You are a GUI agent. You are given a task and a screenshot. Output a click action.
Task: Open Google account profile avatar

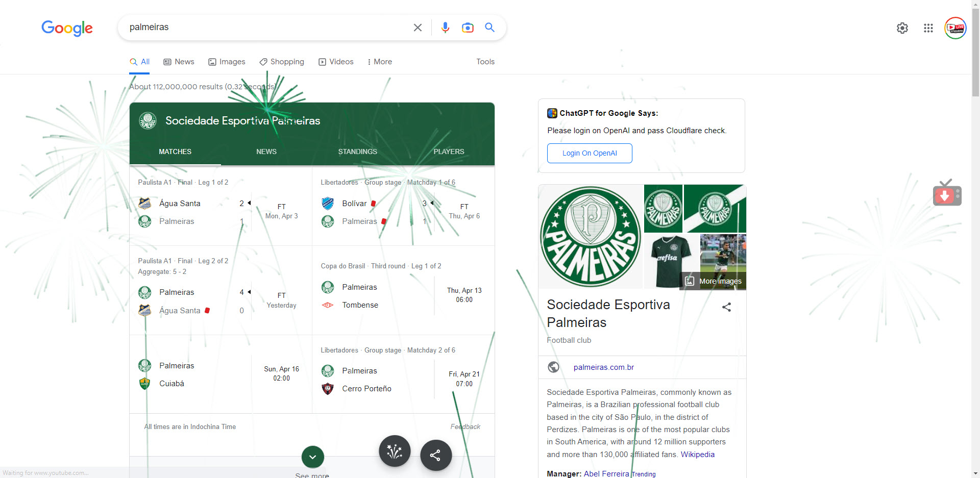955,28
